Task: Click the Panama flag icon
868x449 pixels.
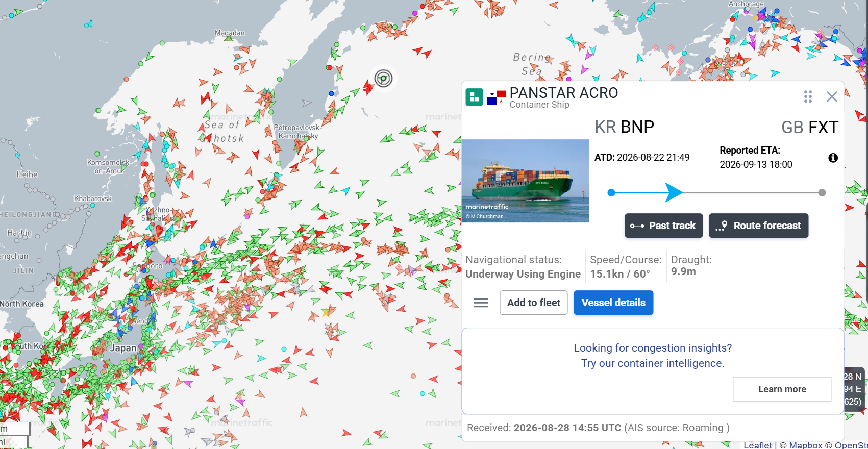Action: [496, 97]
